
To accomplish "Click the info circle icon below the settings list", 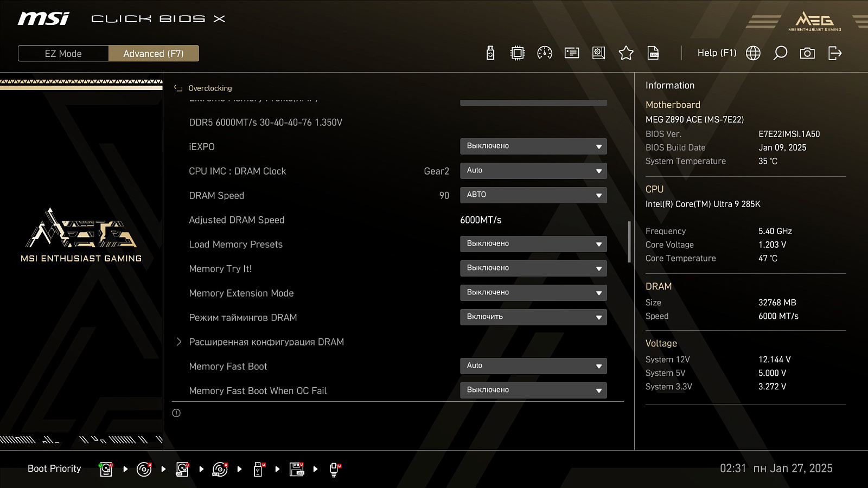I will click(176, 413).
